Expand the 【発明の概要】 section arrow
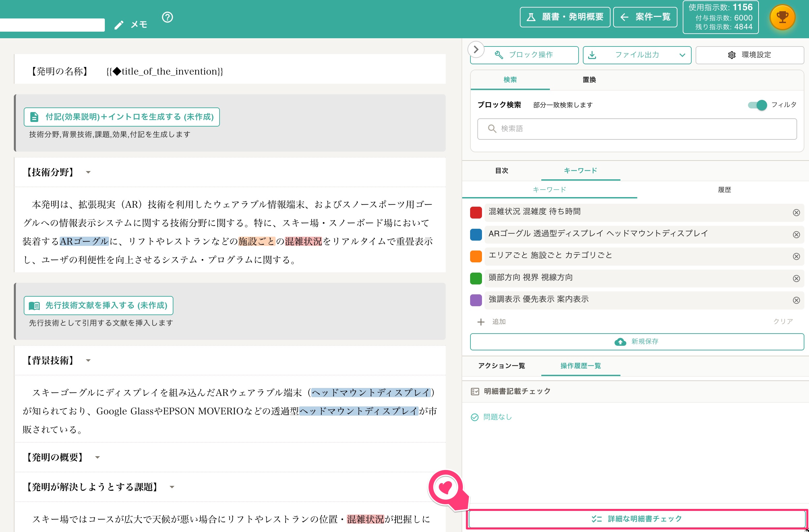This screenshot has width=809, height=532. [98, 458]
